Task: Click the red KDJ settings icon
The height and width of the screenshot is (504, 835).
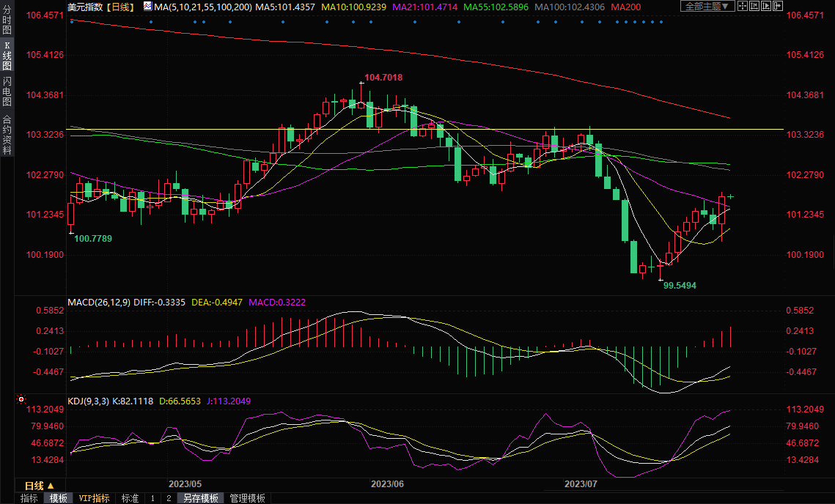Action: coord(21,400)
